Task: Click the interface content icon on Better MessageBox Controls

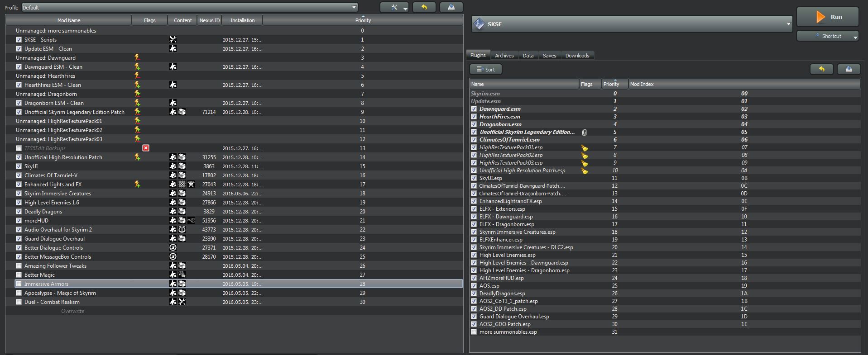Action: tap(173, 256)
